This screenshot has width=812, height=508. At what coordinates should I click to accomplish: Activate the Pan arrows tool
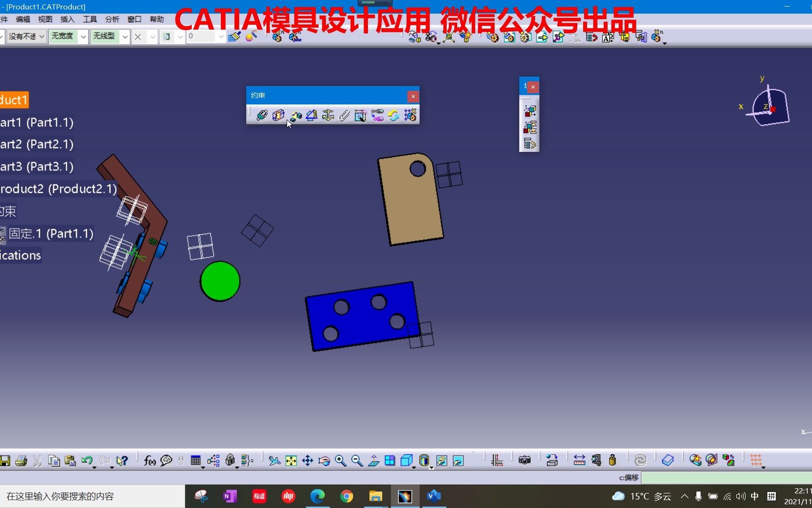308,460
